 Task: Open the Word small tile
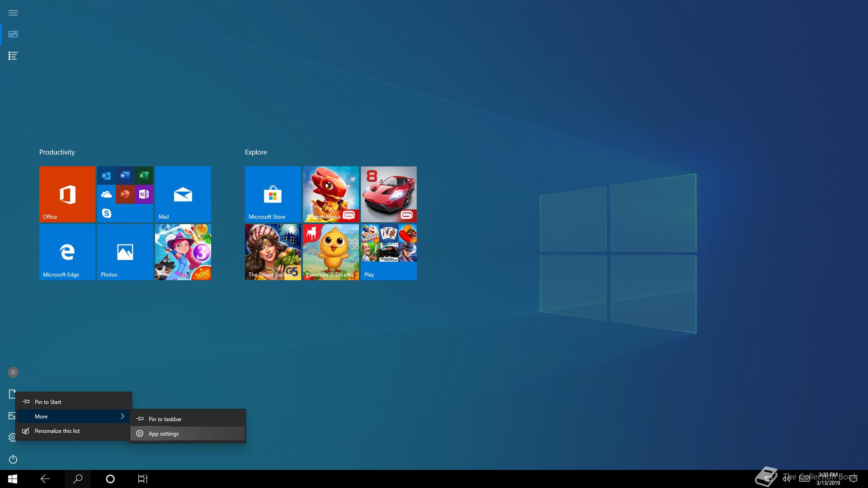click(x=125, y=175)
